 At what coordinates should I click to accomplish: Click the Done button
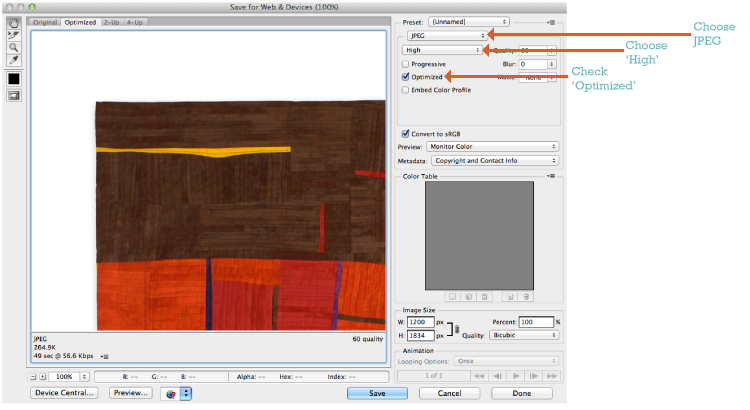click(522, 393)
